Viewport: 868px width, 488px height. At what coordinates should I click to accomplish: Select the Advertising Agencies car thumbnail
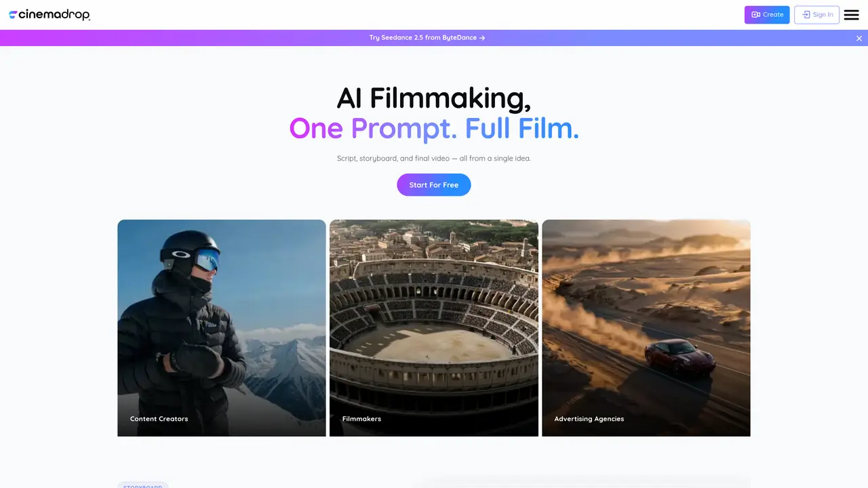[x=646, y=328]
